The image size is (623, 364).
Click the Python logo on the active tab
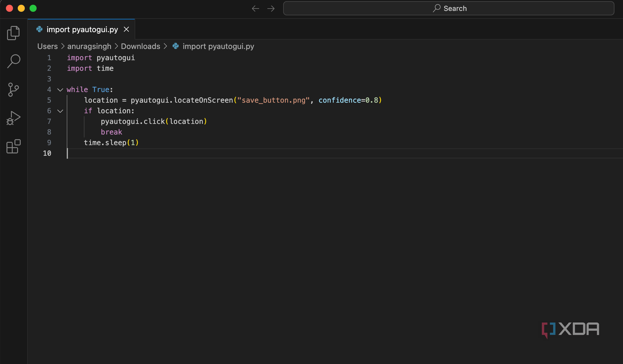click(x=39, y=29)
